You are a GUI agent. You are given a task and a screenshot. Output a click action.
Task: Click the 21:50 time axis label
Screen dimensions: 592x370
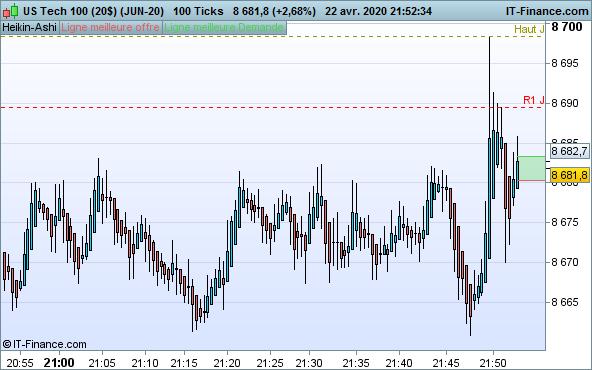click(x=493, y=363)
